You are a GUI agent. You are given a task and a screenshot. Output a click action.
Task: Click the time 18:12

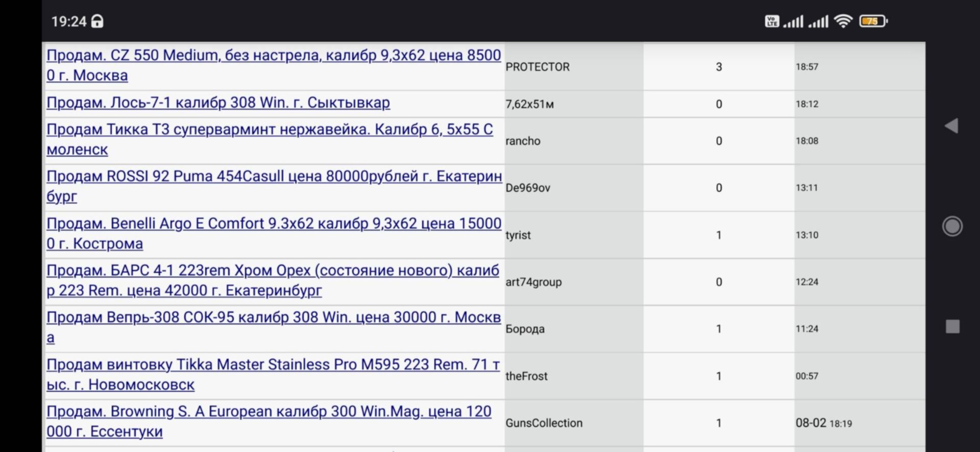[x=807, y=104]
